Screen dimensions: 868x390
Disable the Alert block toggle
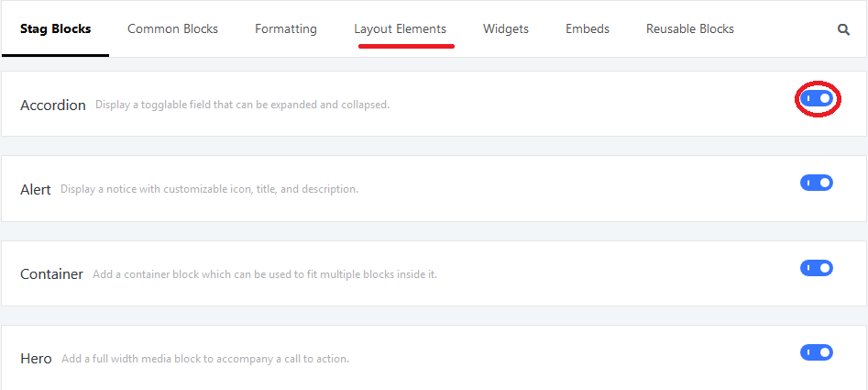point(817,183)
